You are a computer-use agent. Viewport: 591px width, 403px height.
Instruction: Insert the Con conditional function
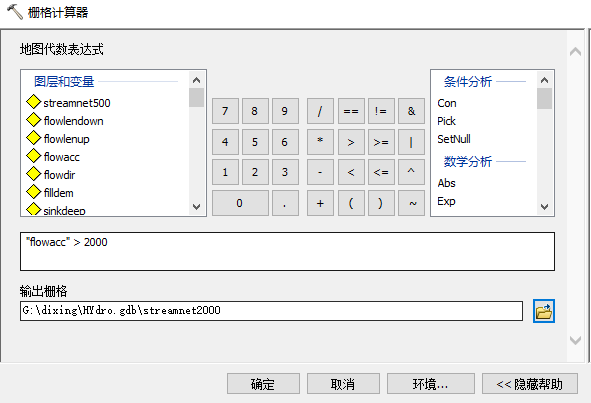coord(447,103)
